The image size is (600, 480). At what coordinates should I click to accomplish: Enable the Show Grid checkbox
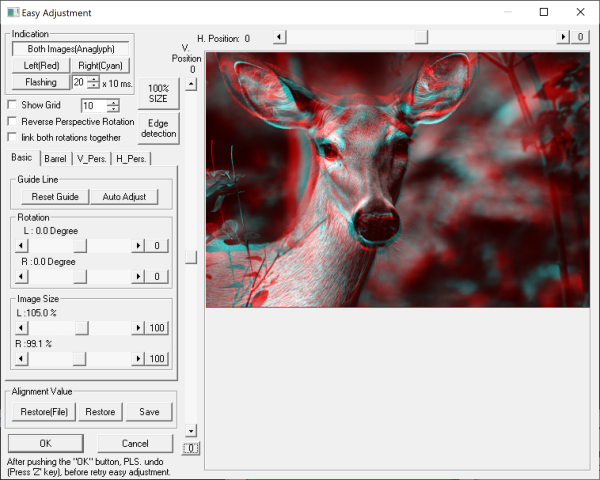[x=12, y=104]
